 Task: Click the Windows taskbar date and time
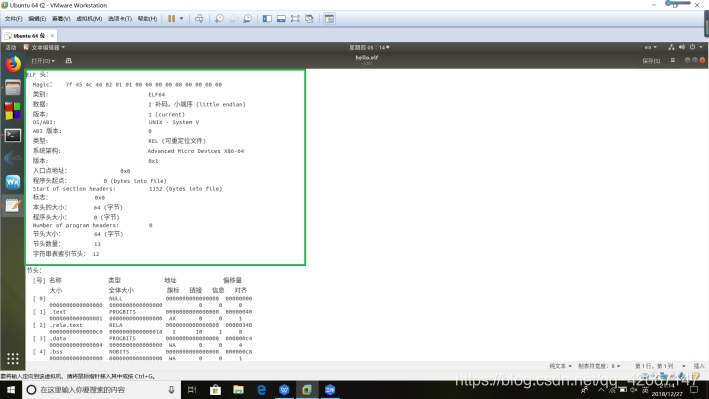click(x=667, y=390)
